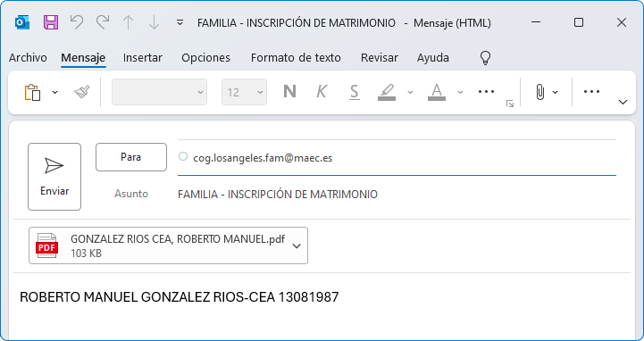Open the Archivo menu
Image resolution: width=644 pixels, height=341 pixels.
click(x=28, y=57)
